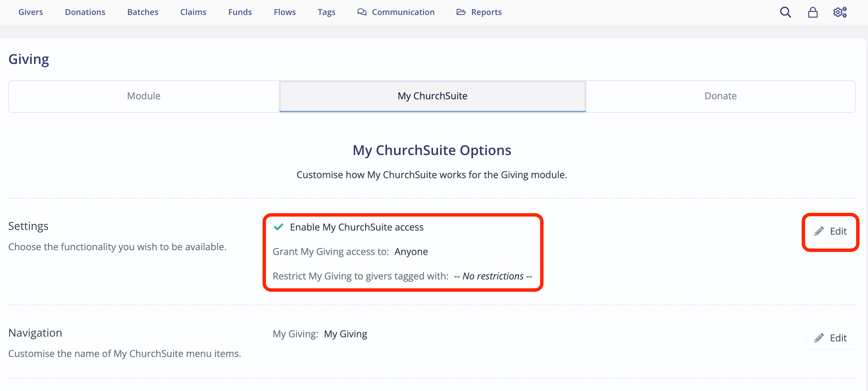Open the search icon in top bar

coord(785,12)
